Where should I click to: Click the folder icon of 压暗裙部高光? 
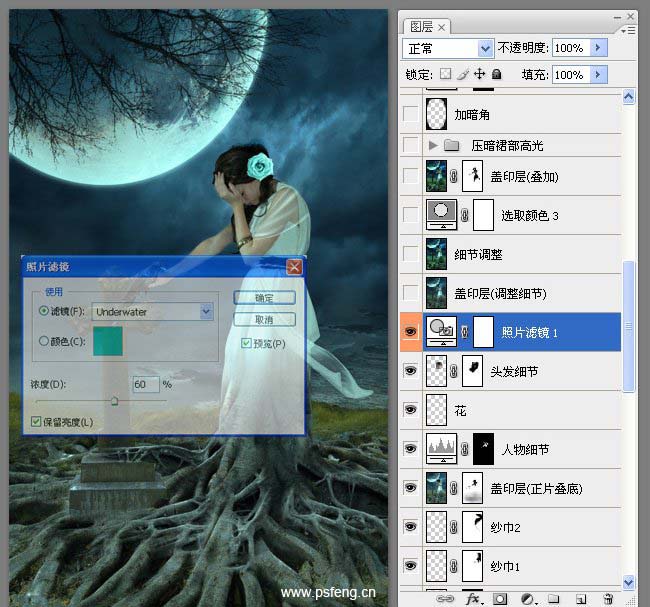tap(451, 145)
